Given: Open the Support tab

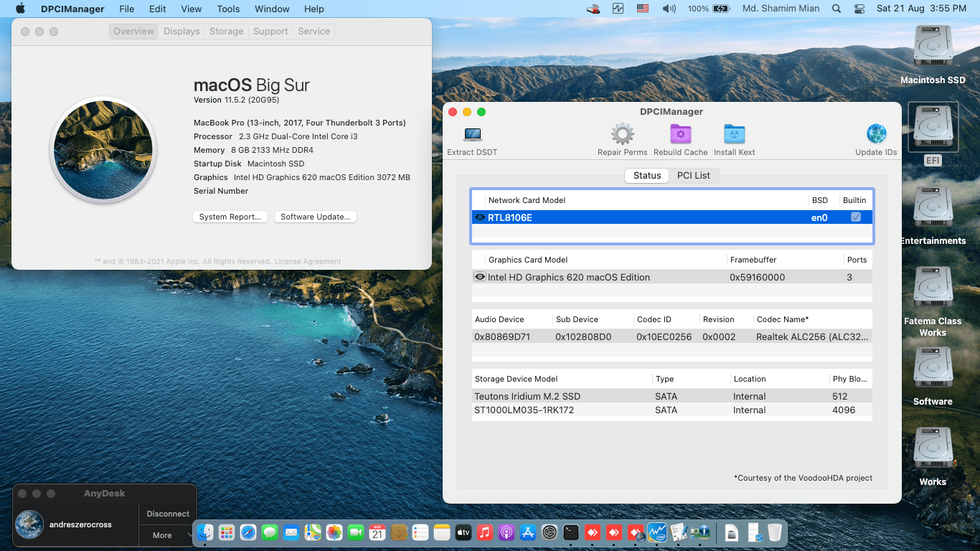Looking at the screenshot, I should [x=270, y=32].
